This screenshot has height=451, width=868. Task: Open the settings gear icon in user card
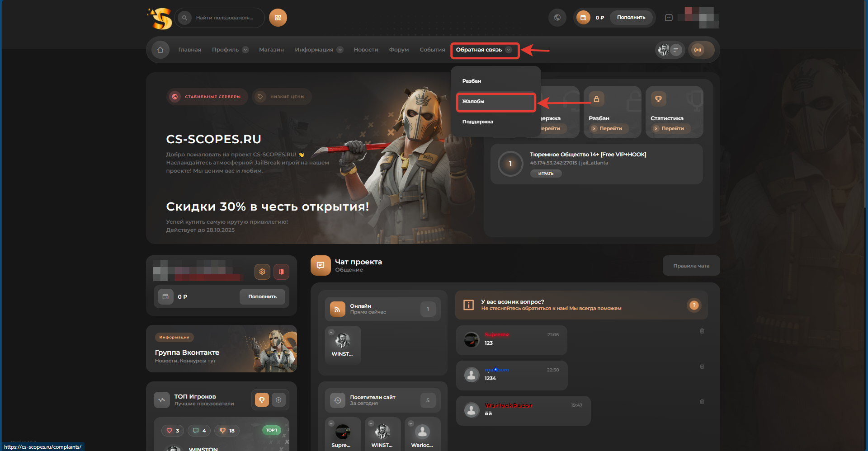pyautogui.click(x=262, y=272)
